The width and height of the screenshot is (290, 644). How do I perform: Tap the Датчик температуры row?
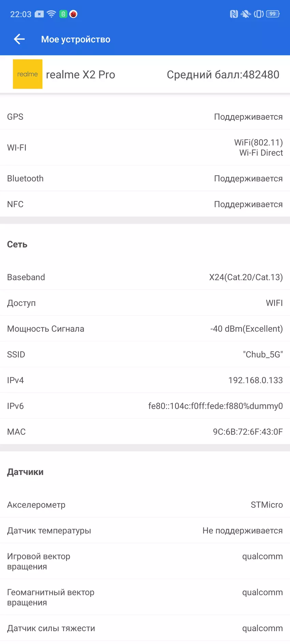(x=145, y=530)
